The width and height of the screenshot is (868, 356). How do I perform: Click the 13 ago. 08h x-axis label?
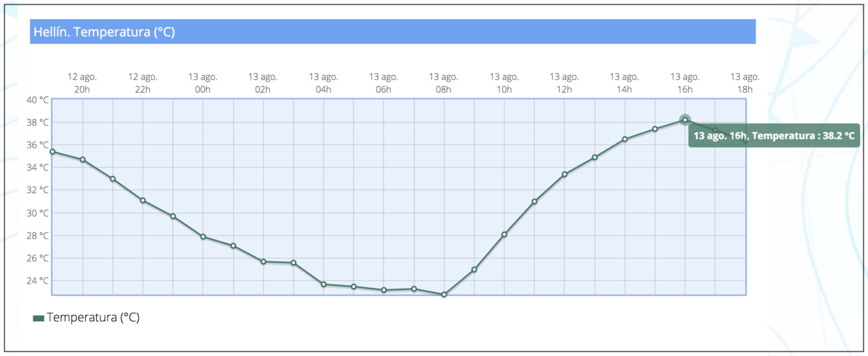(444, 83)
